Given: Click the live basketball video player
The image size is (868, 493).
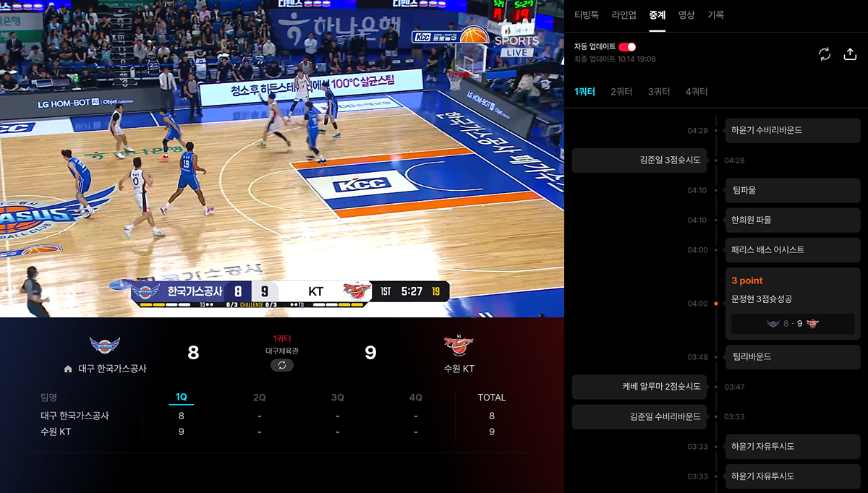Looking at the screenshot, I should click(282, 158).
